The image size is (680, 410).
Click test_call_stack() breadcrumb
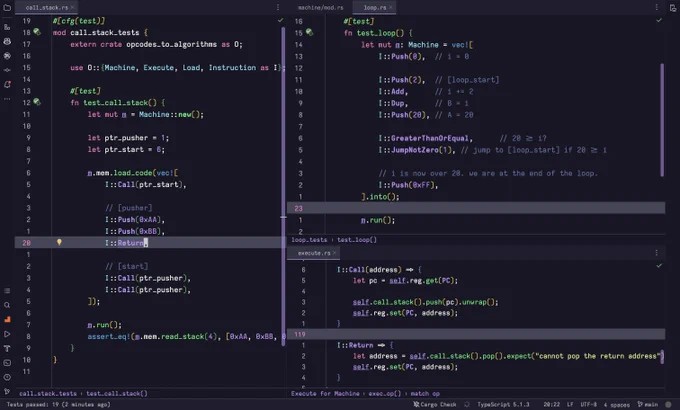coord(117,394)
